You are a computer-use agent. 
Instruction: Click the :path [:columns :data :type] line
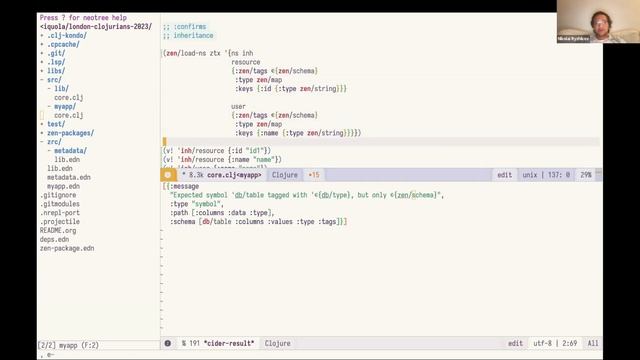pos(222,213)
